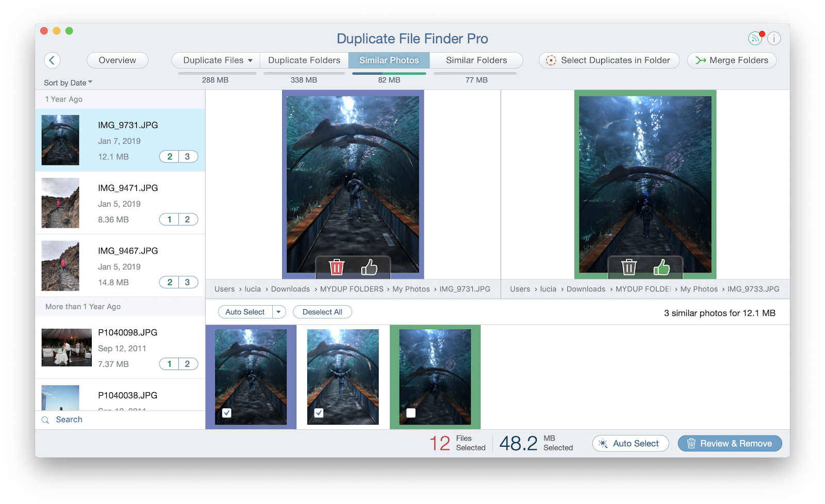Switch to the Similar Folders tab
The image size is (825, 504).
[476, 60]
